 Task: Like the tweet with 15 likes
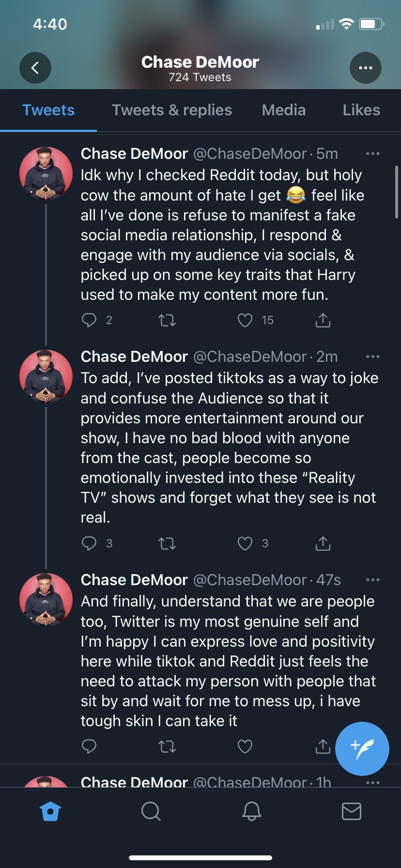click(x=245, y=320)
